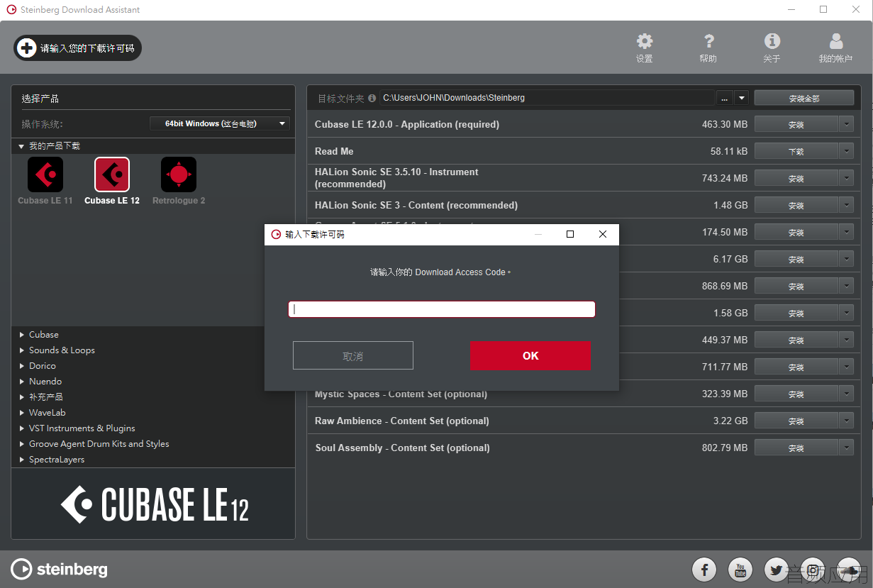
Task: Open dropdown arrow for Read Me row
Action: pyautogui.click(x=846, y=151)
